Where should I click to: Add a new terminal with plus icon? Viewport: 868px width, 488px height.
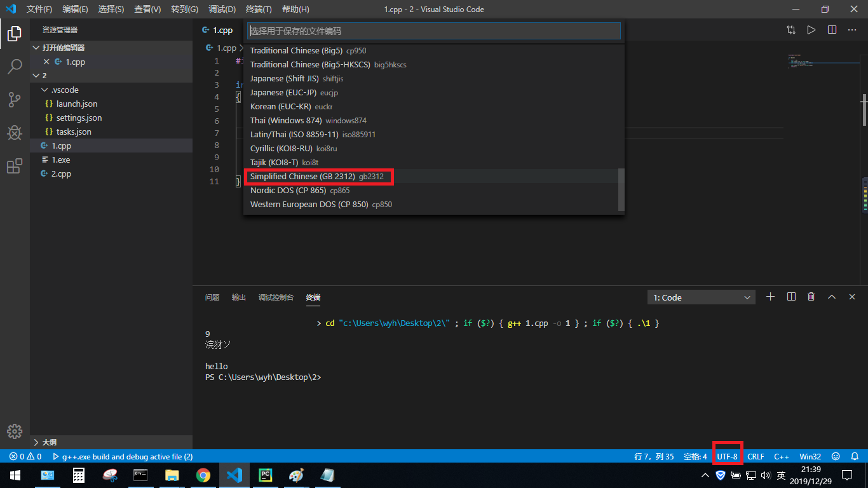click(x=771, y=297)
